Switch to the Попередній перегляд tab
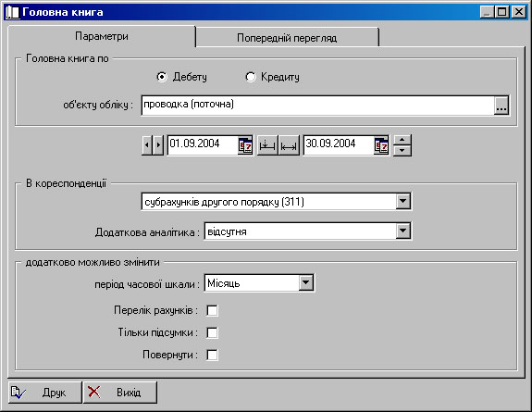532x412 pixels. click(287, 38)
